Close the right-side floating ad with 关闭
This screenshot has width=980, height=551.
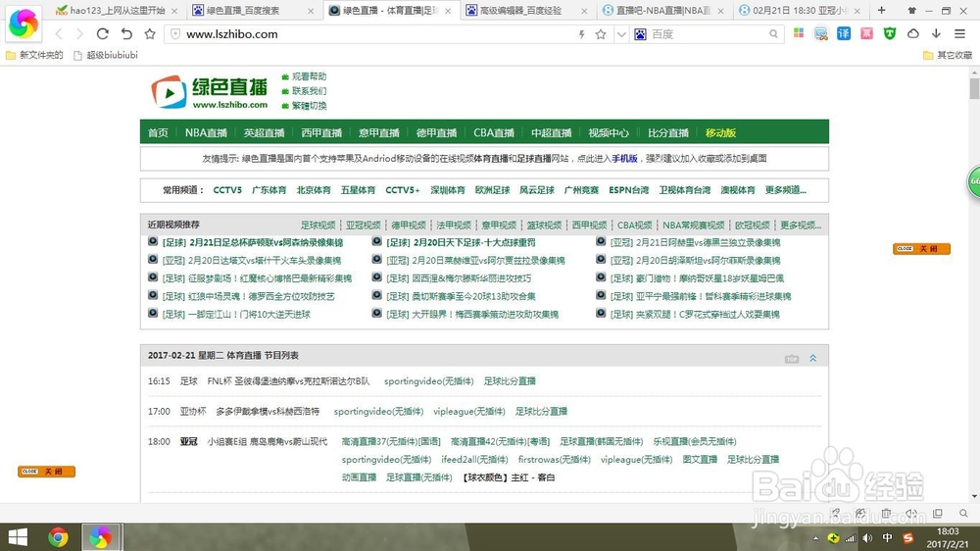921,249
